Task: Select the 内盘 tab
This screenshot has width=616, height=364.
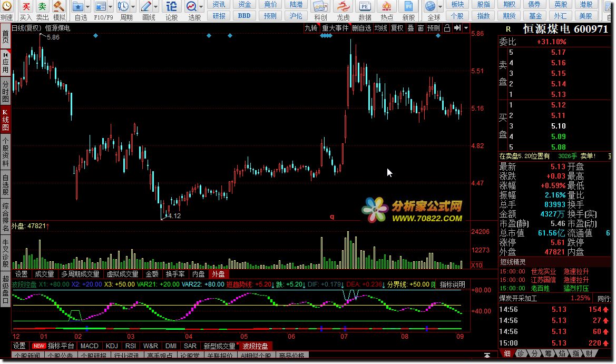Action: pos(198,274)
